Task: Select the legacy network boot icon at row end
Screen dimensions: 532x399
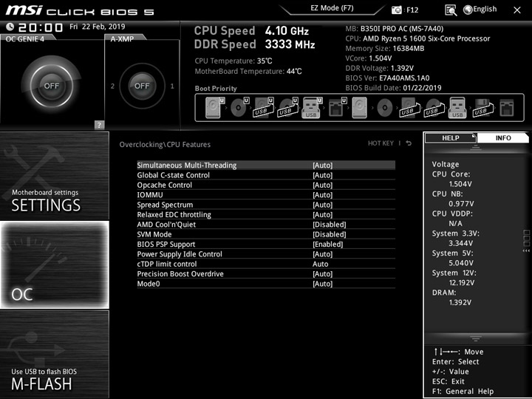Action: [x=507, y=108]
